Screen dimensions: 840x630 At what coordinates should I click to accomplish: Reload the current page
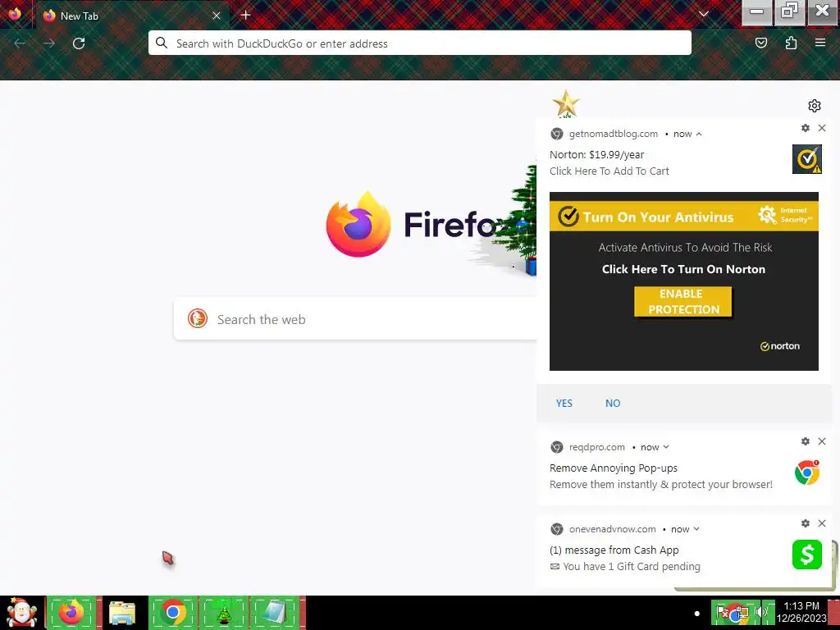79,43
